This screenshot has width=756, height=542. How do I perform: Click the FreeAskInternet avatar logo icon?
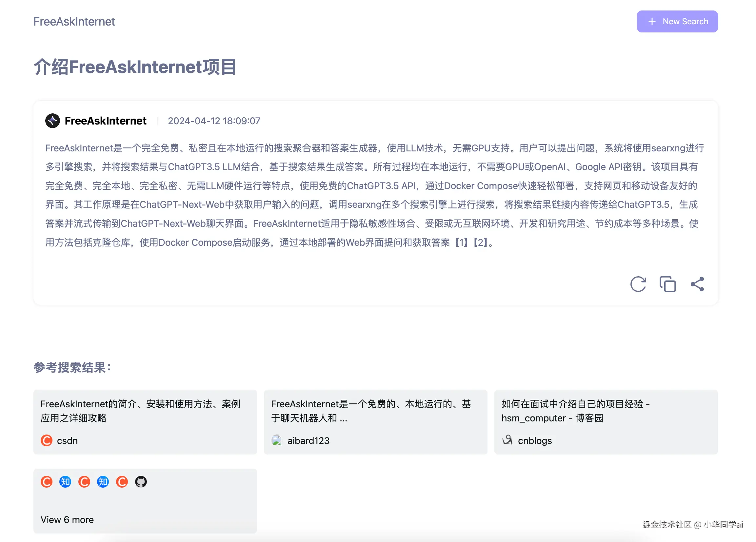[53, 121]
